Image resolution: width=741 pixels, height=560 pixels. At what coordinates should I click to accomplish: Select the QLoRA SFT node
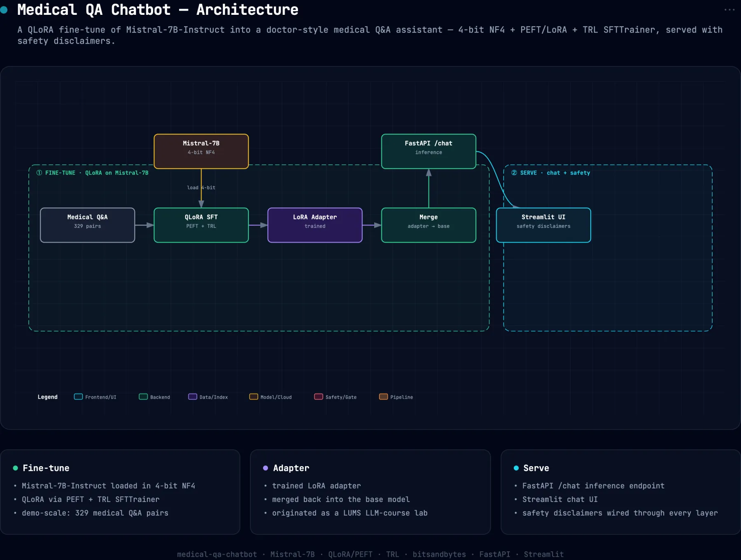click(201, 225)
